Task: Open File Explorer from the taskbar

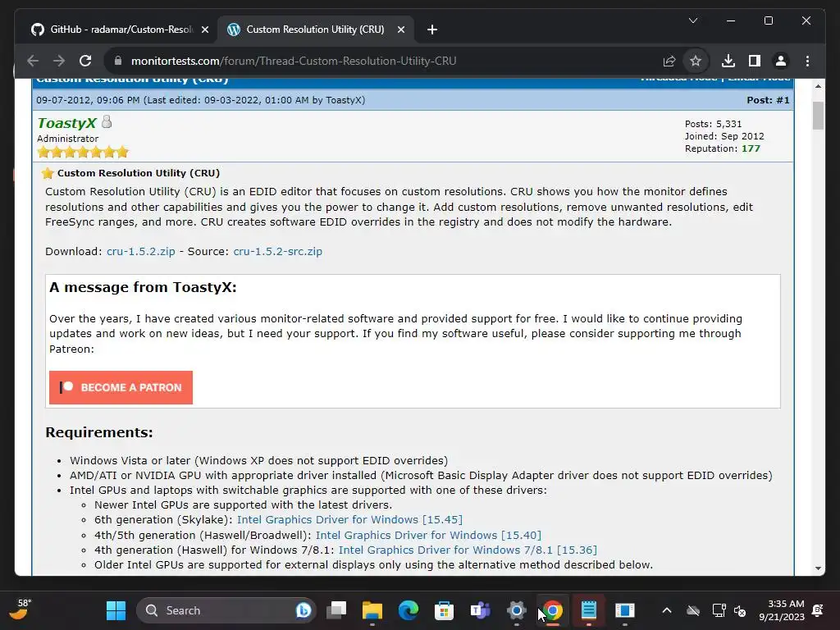Action: tap(372, 610)
